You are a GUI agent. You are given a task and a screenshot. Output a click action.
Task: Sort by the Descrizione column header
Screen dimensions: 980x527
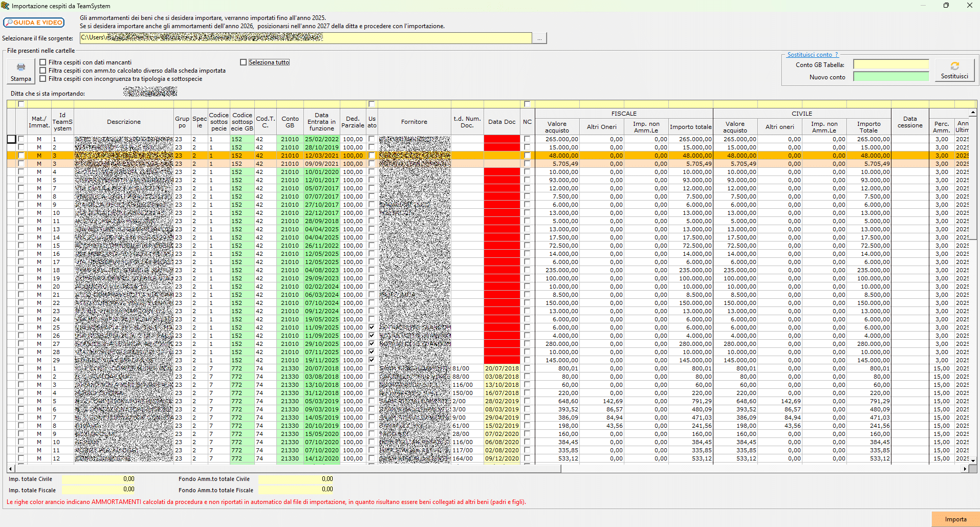(124, 122)
